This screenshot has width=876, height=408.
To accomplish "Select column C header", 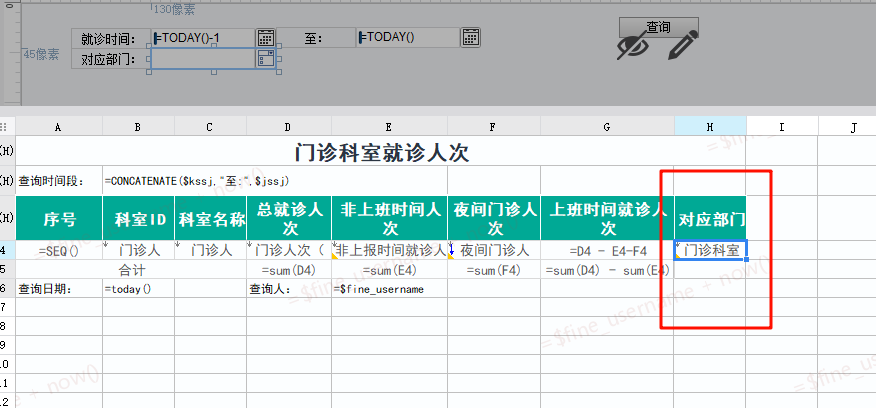I will pos(210,127).
